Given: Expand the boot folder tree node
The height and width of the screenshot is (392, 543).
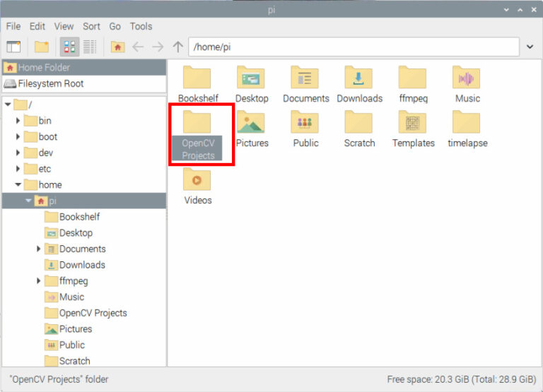Looking at the screenshot, I should [18, 137].
